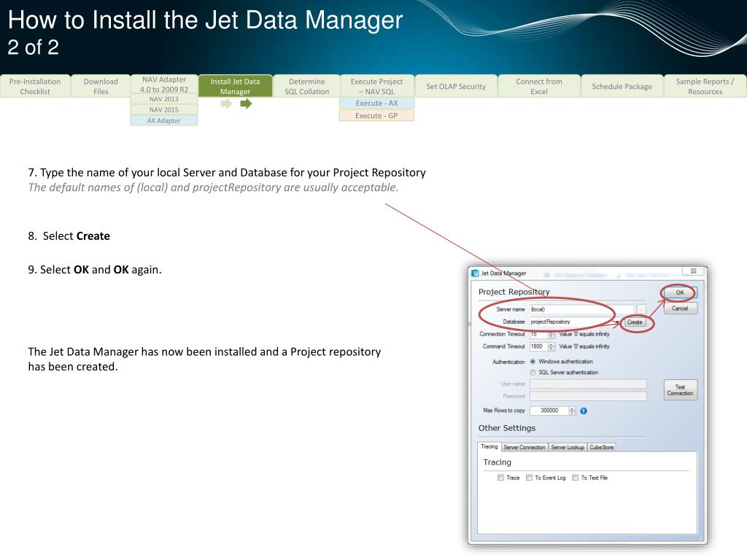
Task: Open NAV Adapter 4.0 to 2009 R2 step
Action: click(x=164, y=85)
